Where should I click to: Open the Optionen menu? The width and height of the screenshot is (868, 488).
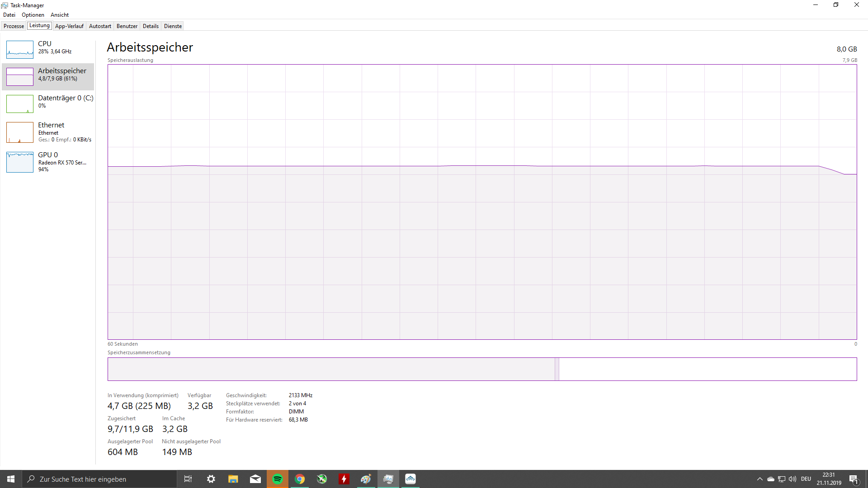pos(33,15)
